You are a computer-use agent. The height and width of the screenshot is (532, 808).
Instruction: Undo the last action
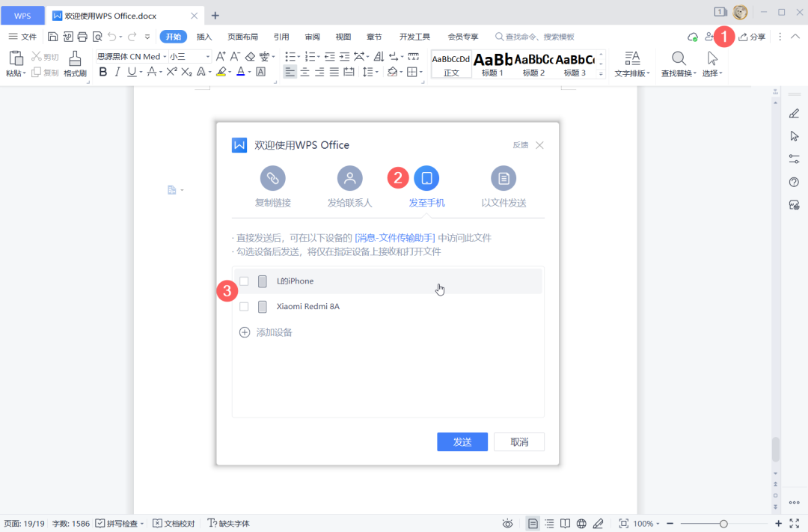[111, 37]
